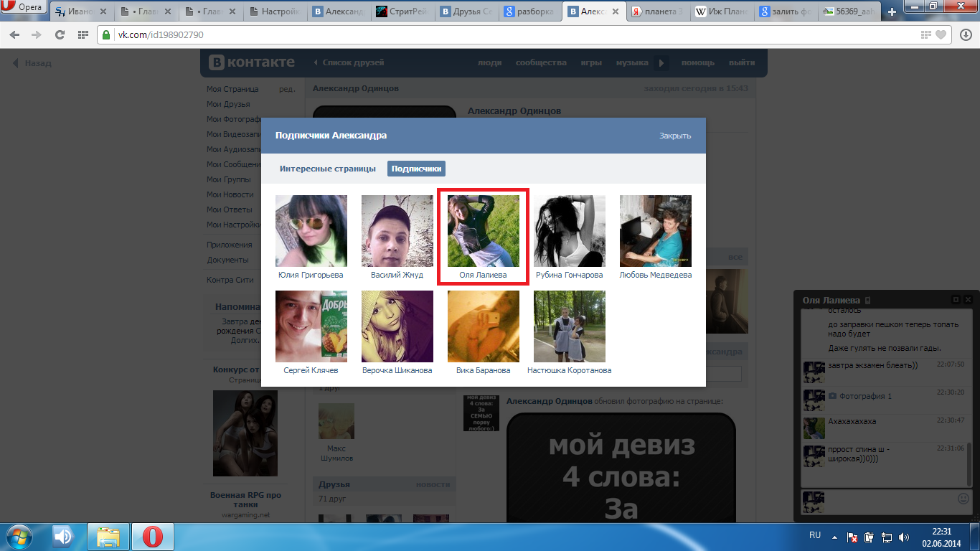
Task: Open Оля Лалиева's avatar in the subscribers list
Action: point(484,231)
